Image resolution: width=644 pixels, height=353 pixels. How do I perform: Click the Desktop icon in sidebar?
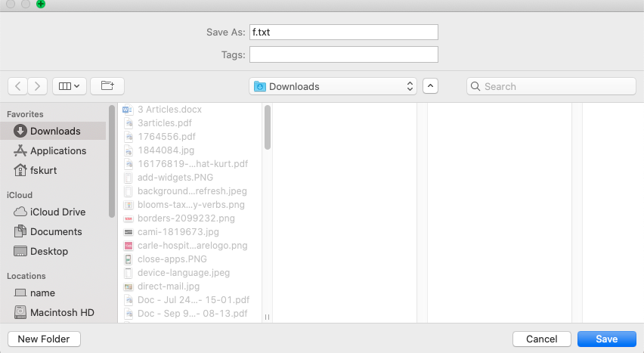(20, 251)
